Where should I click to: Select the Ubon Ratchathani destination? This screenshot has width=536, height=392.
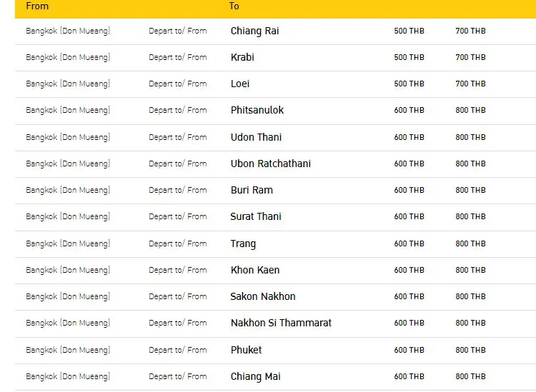271,164
